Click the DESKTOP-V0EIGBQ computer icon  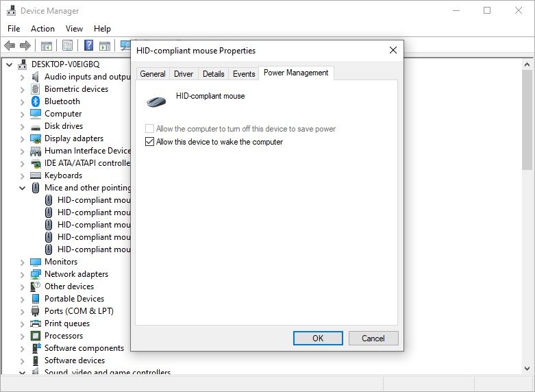tap(23, 64)
